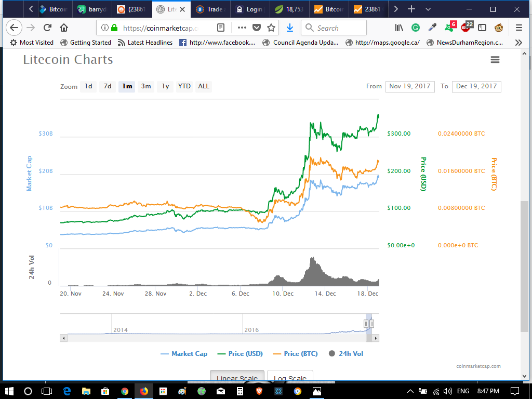Switch to the Login tab
This screenshot has height=399, width=532.
(250, 9)
